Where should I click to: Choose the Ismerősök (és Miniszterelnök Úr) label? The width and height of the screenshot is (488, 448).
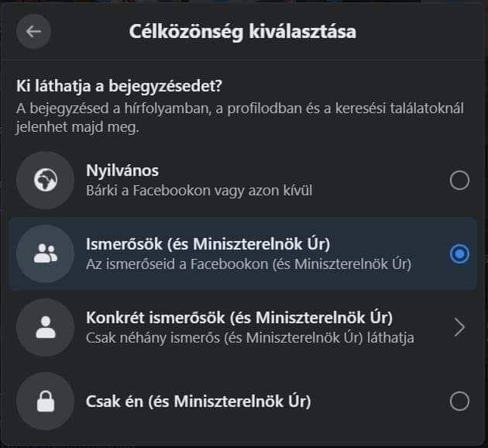coord(208,244)
